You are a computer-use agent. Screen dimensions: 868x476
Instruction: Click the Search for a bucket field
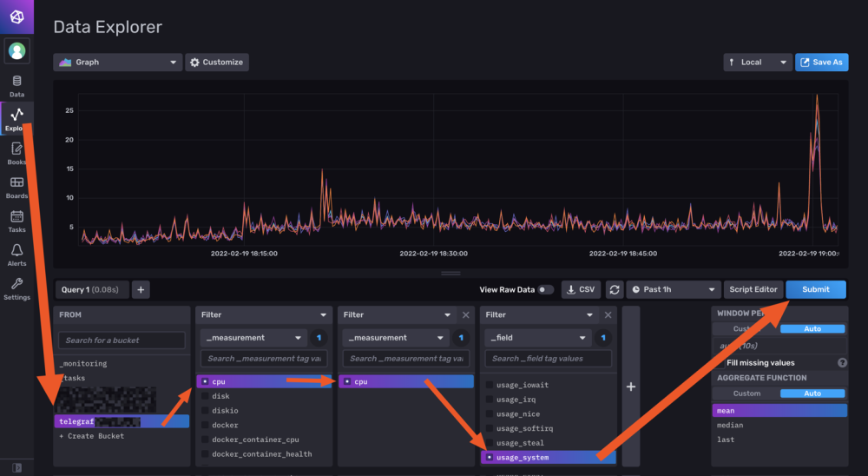tap(122, 340)
